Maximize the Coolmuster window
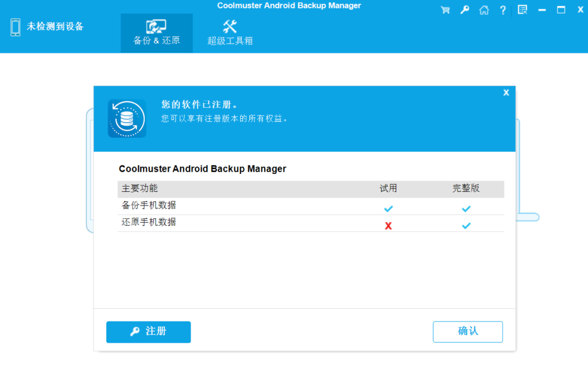This screenshot has width=588, height=372. (x=561, y=10)
